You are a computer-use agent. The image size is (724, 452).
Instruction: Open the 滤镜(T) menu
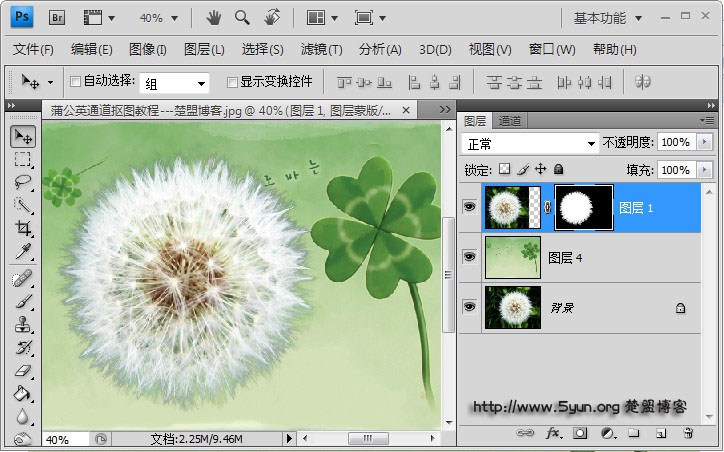pos(321,49)
